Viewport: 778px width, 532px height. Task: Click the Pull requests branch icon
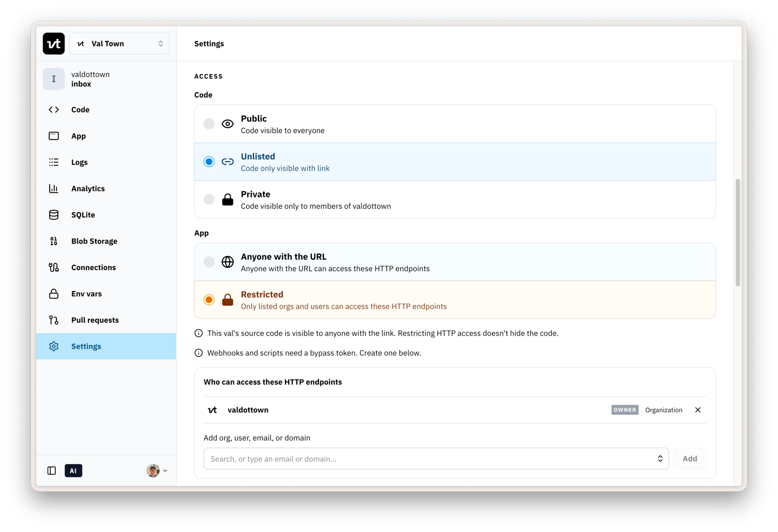(x=54, y=320)
